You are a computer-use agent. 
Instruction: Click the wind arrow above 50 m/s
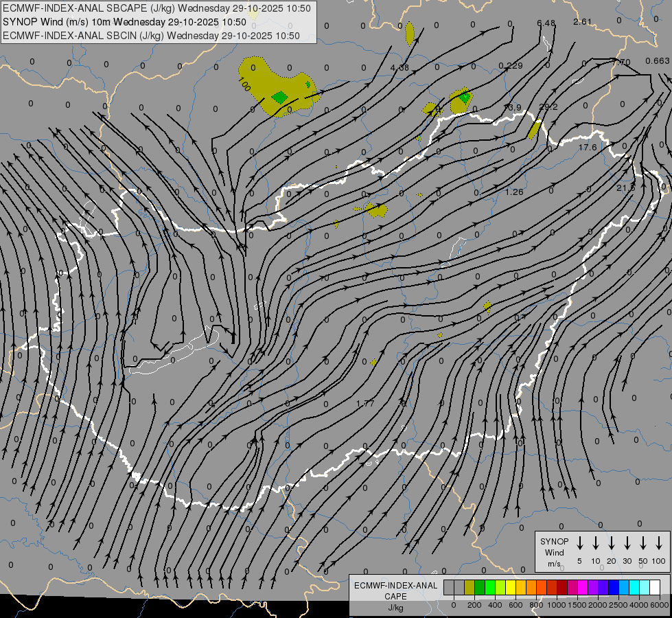pos(643,543)
